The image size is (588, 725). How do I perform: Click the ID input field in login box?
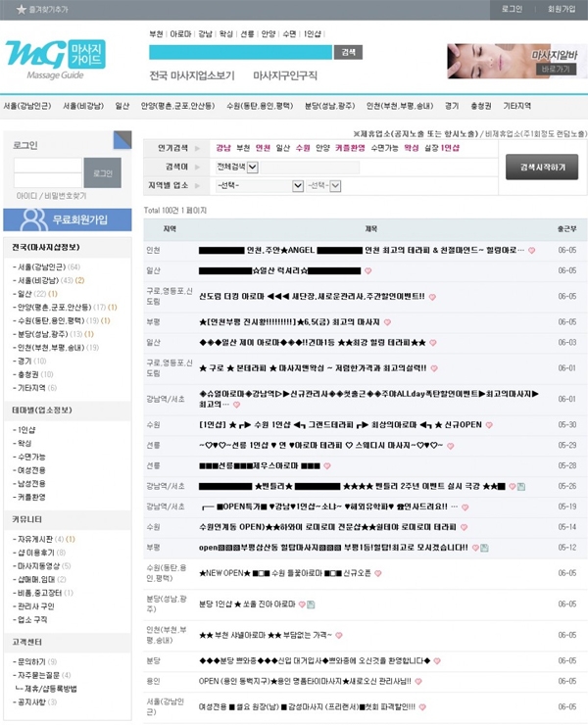[x=48, y=165]
